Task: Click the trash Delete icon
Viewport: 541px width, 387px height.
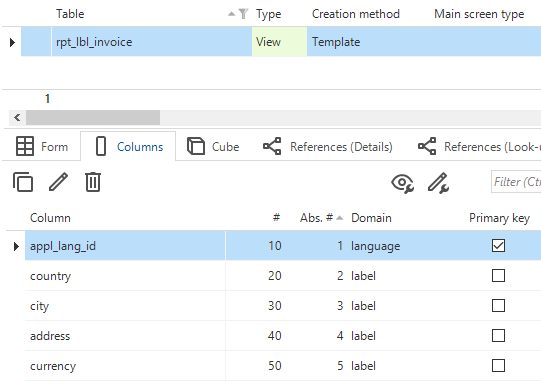Action: click(x=93, y=182)
